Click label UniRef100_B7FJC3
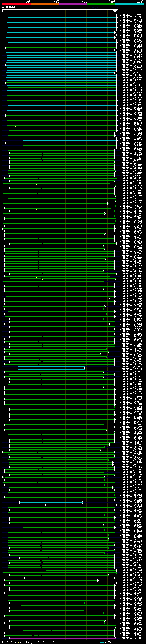Screen dimensions: 146x644 [131, 93]
